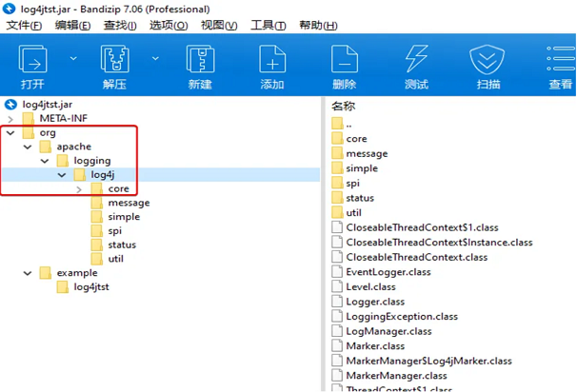
Task: Click the 名称 column header
Action: click(x=344, y=107)
